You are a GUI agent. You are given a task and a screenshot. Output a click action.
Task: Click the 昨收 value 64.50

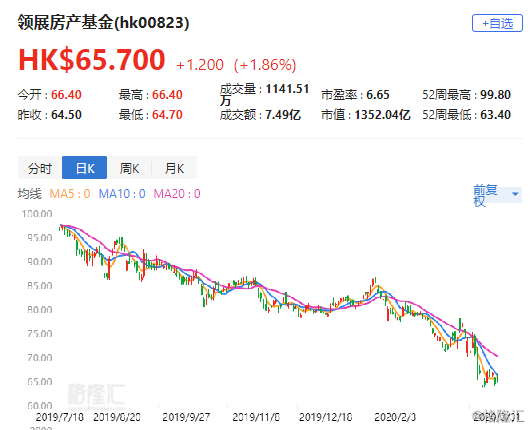click(66, 115)
